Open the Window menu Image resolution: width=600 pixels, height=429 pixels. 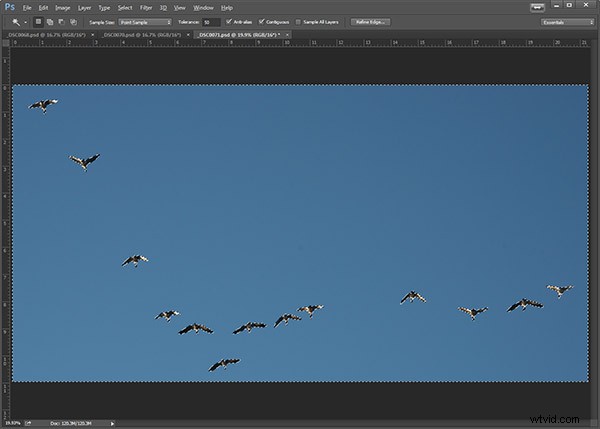pos(203,8)
